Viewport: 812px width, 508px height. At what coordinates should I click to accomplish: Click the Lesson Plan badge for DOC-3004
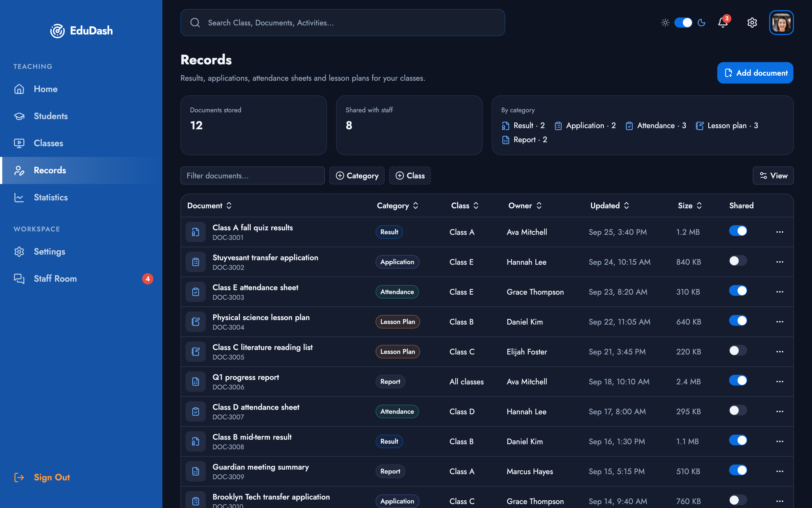(398, 321)
